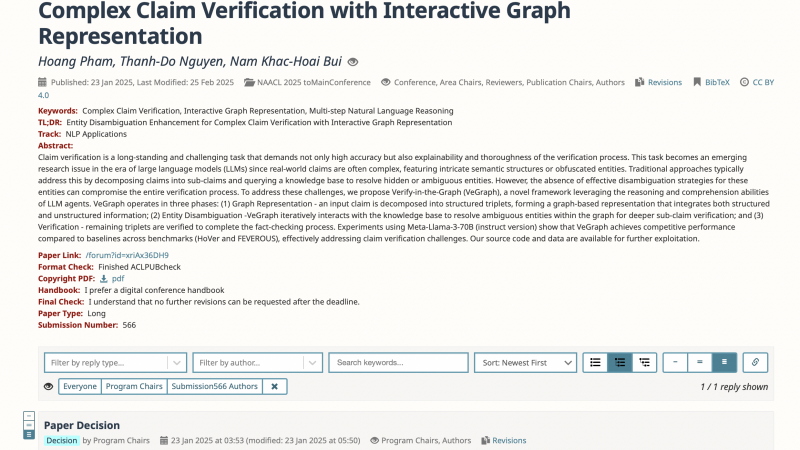Copy forum link with chain icon
Viewport: 800px width, 450px height.
[755, 363]
